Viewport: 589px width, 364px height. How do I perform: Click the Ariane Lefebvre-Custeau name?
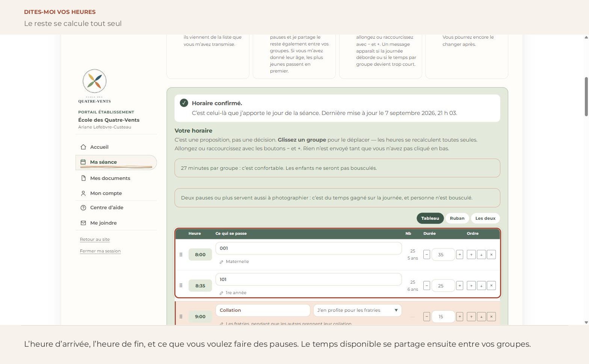(105, 127)
